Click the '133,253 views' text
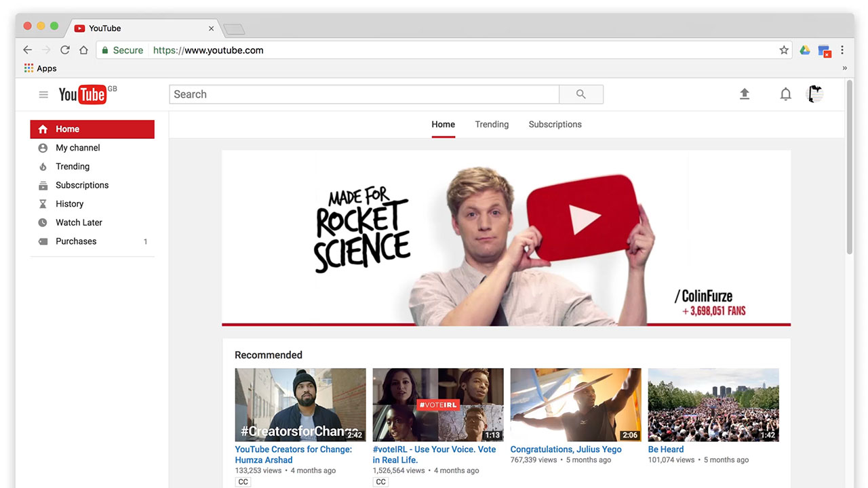The image size is (868, 488). (x=258, y=470)
